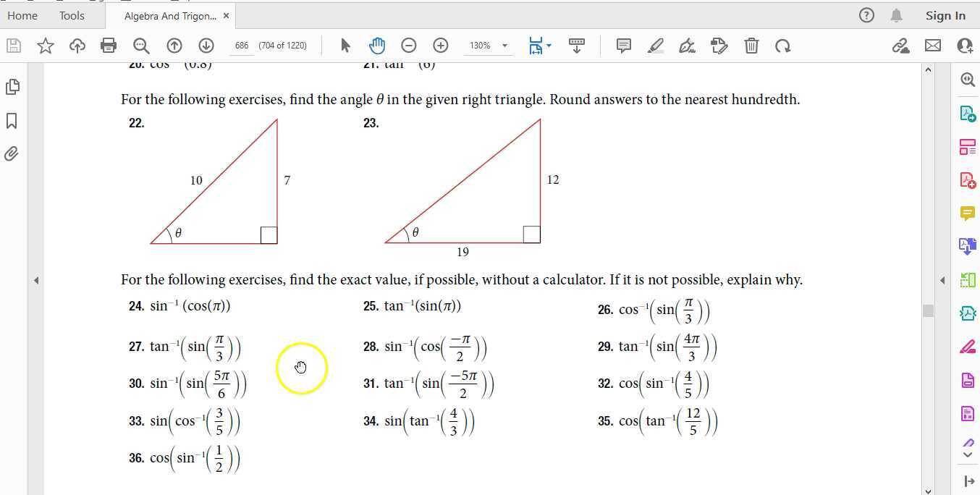Select the Hand tool in the toolbar
Image resolution: width=980 pixels, height=495 pixels.
pos(377,45)
